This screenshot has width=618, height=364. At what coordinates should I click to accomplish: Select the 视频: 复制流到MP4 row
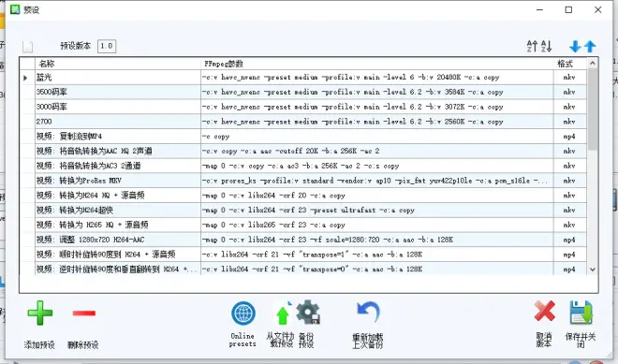click(x=118, y=137)
